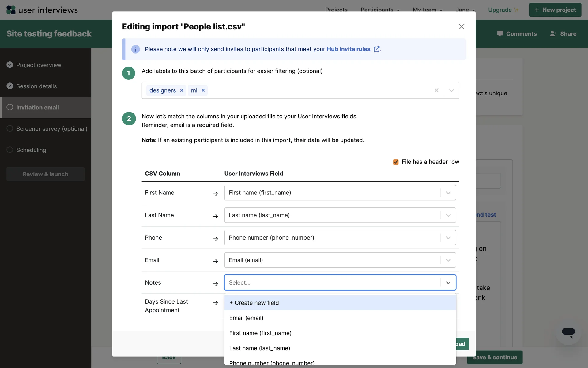The image size is (588, 368).
Task: Expand the labels dropdown chevron
Action: 451,90
